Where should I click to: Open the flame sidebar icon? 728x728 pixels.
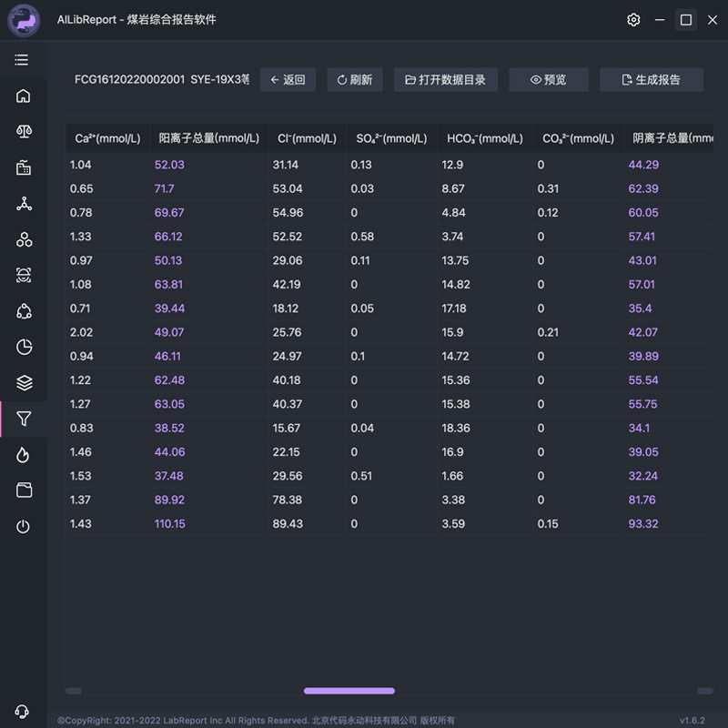[x=23, y=455]
